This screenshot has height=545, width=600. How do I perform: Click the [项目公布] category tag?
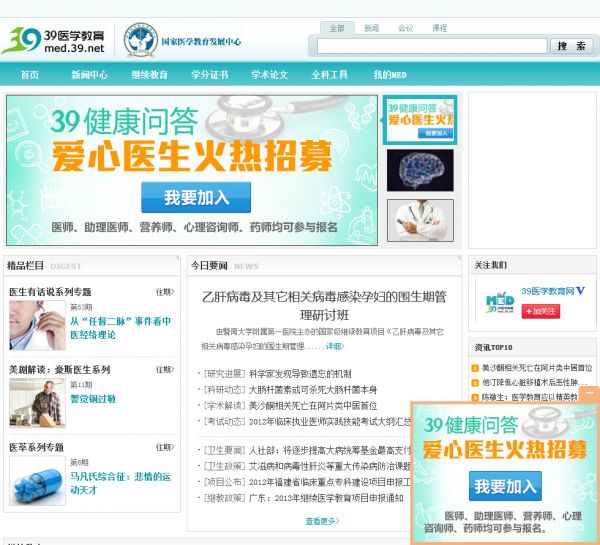224,482
